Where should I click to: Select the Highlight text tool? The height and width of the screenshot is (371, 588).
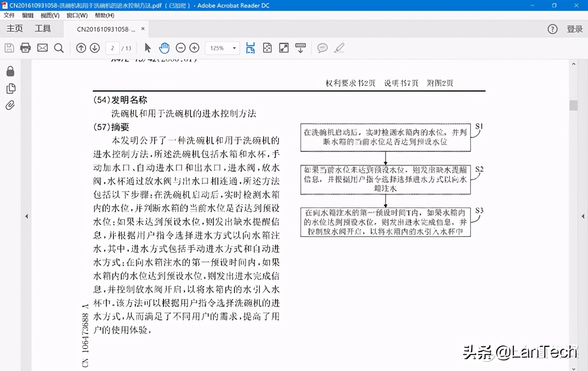[339, 48]
